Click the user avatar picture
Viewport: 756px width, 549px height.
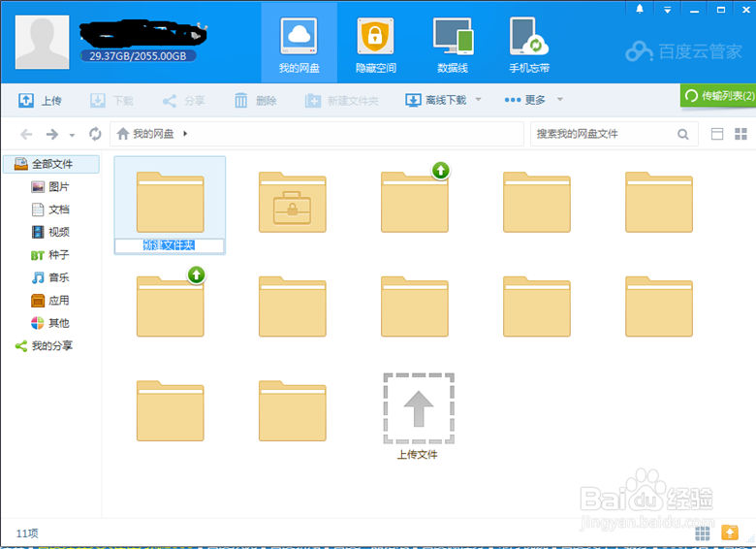coord(42,42)
